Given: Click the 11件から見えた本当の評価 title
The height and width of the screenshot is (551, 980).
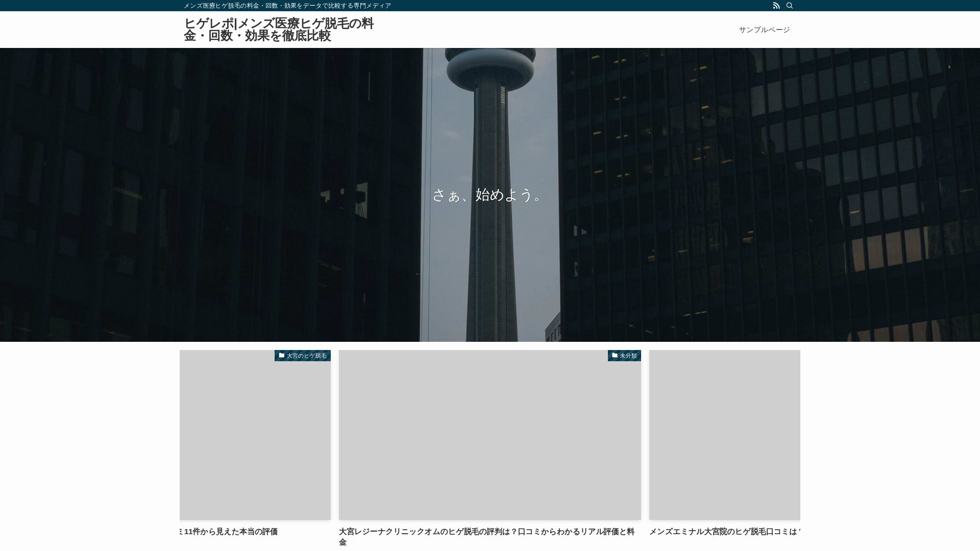Looking at the screenshot, I should pyautogui.click(x=229, y=532).
